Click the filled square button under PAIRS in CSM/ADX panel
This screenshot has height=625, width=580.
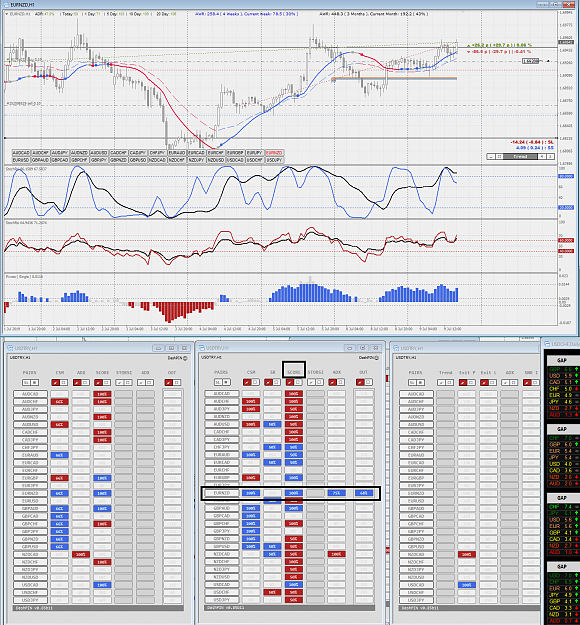[35, 383]
